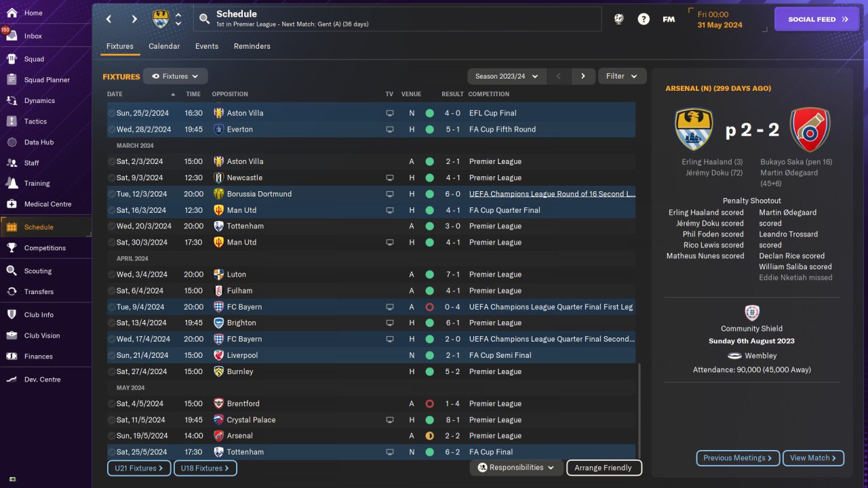Open U18 Fixtures

(x=205, y=468)
